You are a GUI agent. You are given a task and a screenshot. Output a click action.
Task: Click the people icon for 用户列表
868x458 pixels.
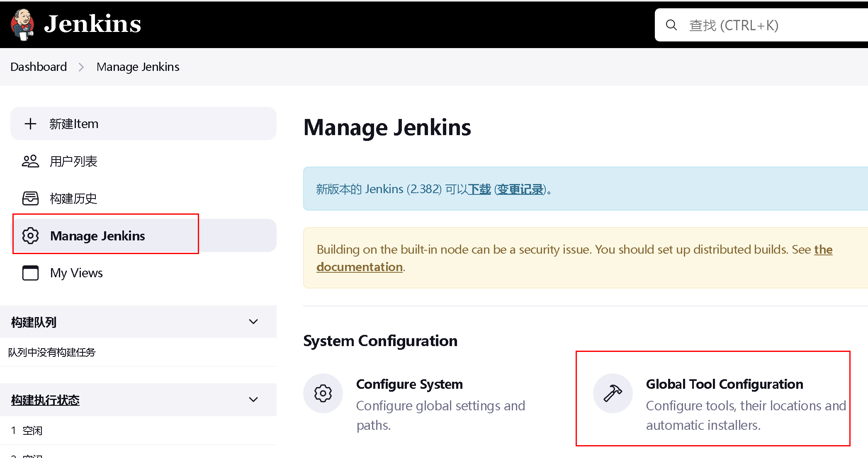30,161
